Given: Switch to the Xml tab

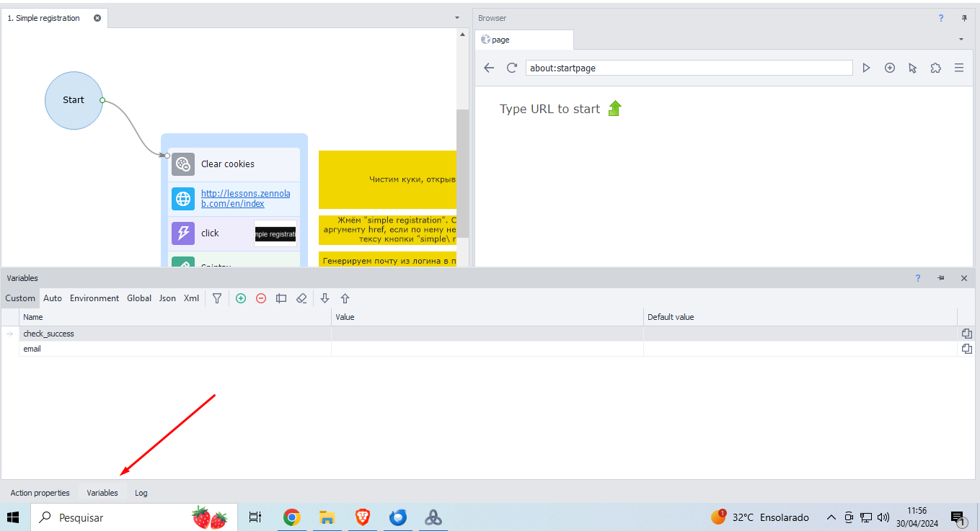Looking at the screenshot, I should click(x=191, y=298).
